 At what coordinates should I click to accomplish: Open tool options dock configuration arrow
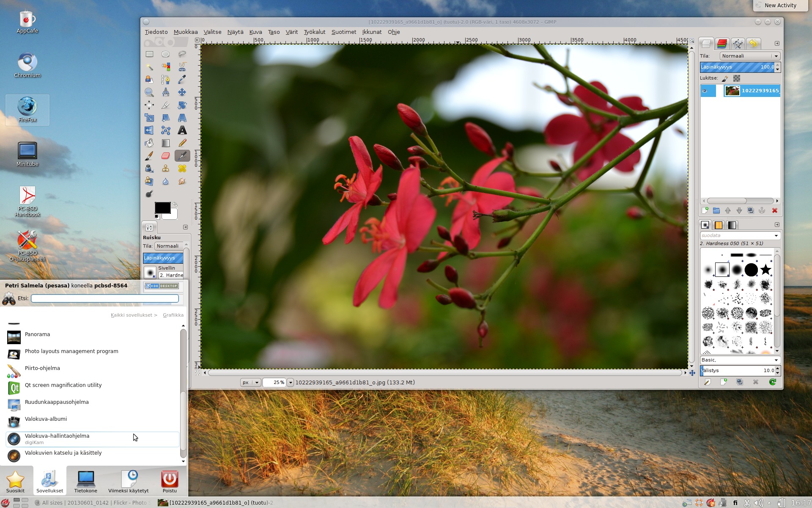[185, 227]
